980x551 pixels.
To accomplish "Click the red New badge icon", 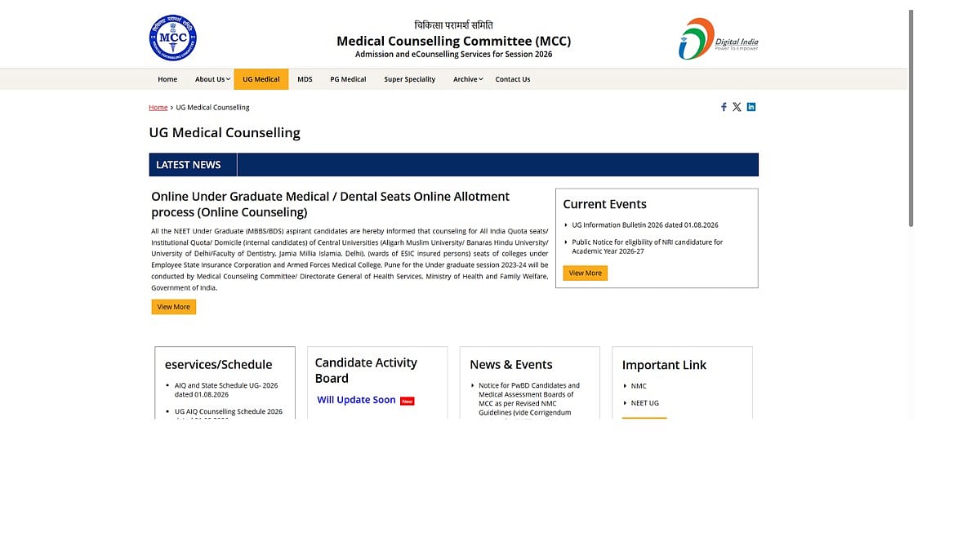I will pos(407,401).
